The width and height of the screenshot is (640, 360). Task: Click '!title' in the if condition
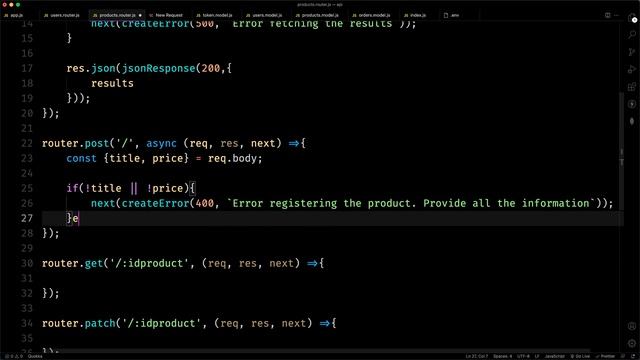pyautogui.click(x=103, y=188)
